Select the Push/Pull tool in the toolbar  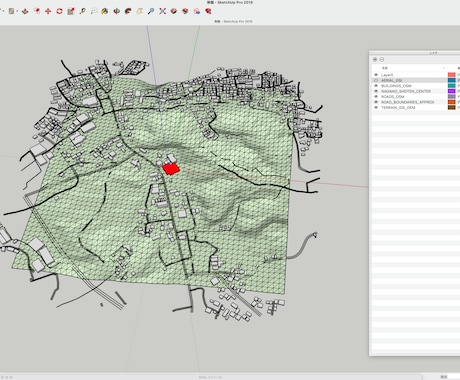(25, 11)
